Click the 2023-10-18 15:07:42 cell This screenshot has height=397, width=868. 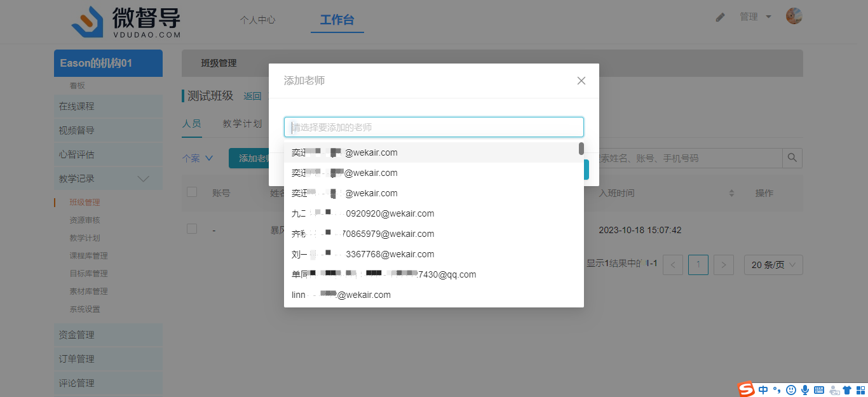[x=640, y=230]
